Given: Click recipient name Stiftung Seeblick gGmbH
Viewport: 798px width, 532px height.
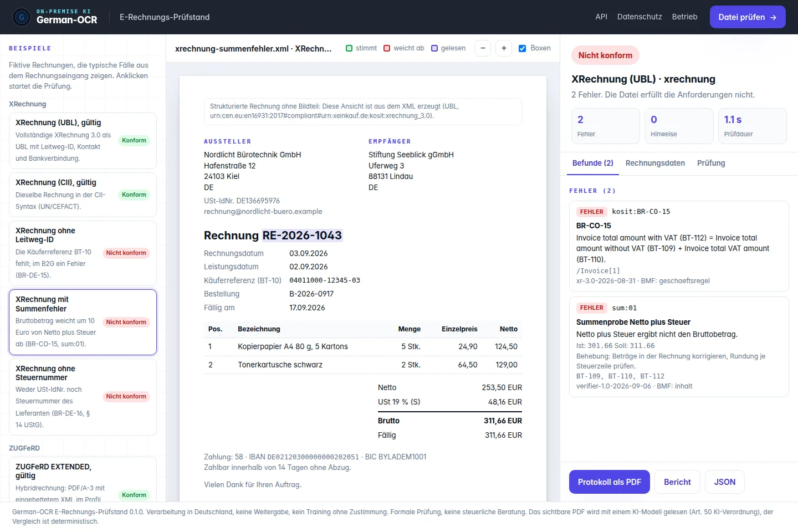Looking at the screenshot, I should pyautogui.click(x=411, y=155).
